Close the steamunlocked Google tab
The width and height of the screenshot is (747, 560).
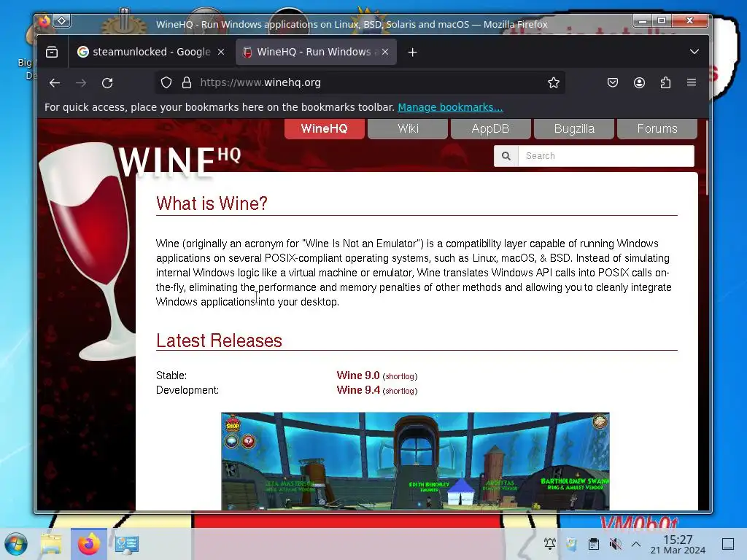(221, 52)
